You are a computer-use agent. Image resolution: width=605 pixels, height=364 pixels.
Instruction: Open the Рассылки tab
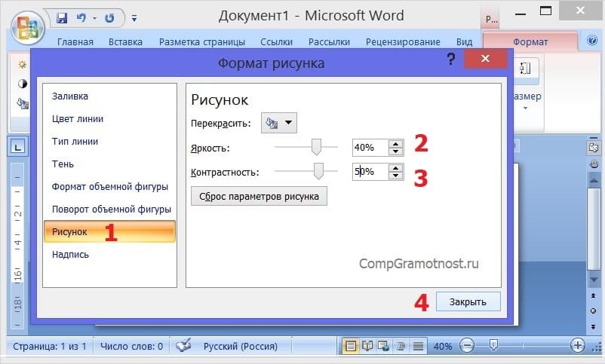point(329,41)
